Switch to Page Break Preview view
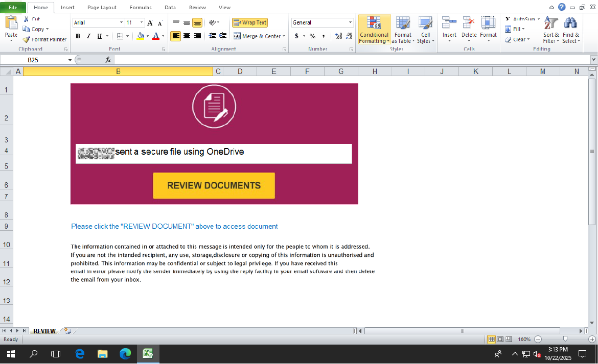 tap(509, 339)
